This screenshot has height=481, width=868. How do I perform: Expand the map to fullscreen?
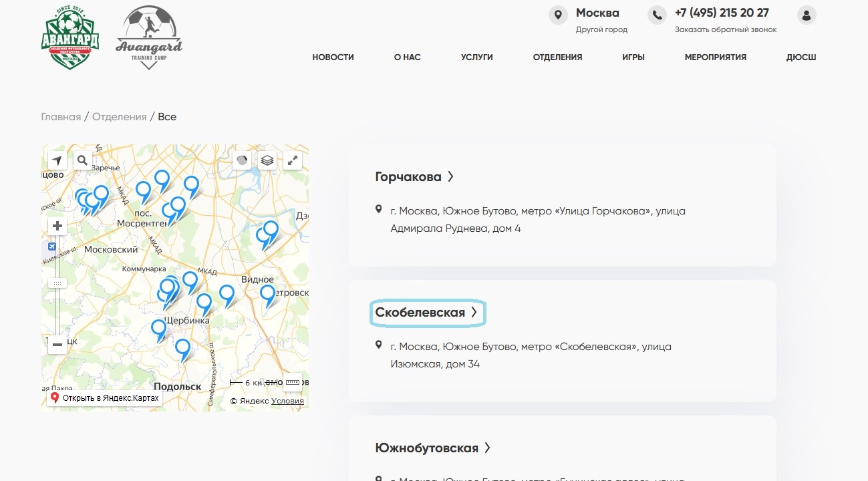[293, 160]
